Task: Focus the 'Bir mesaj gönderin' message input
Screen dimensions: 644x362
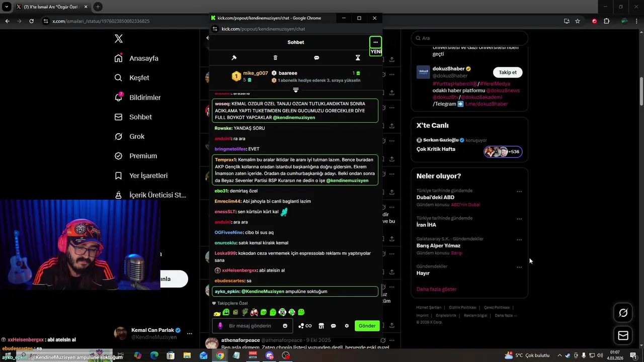Action: (253, 326)
